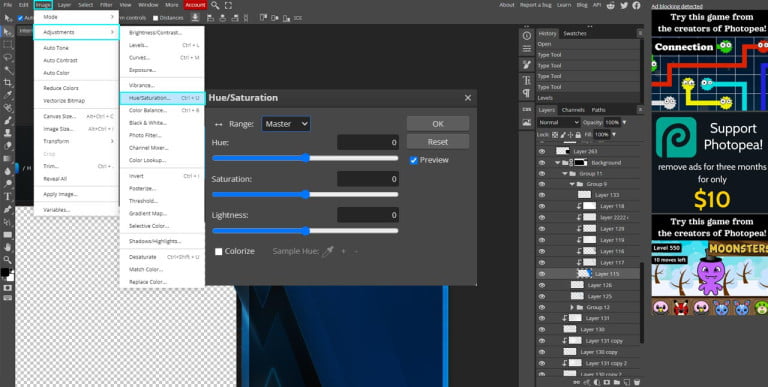Select the Lasso tool
Screen dimensions: 768x387
coord(7,57)
